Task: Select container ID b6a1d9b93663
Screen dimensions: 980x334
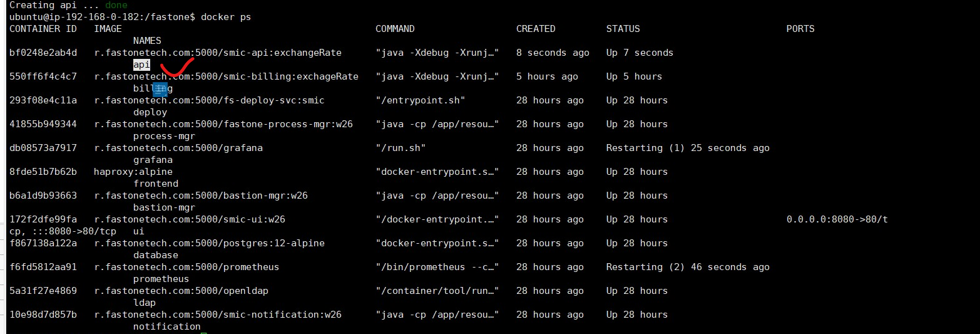Action: [x=43, y=196]
